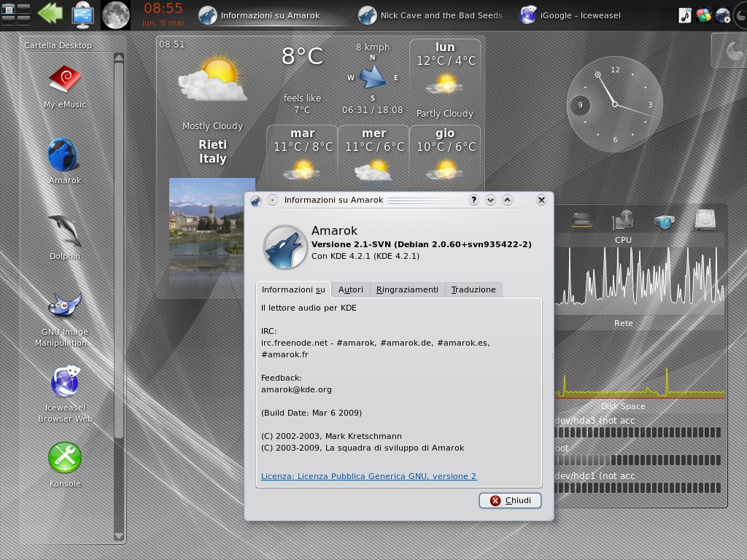The width and height of the screenshot is (747, 560).
Task: Click the green back arrow in panel
Action: 50,14
